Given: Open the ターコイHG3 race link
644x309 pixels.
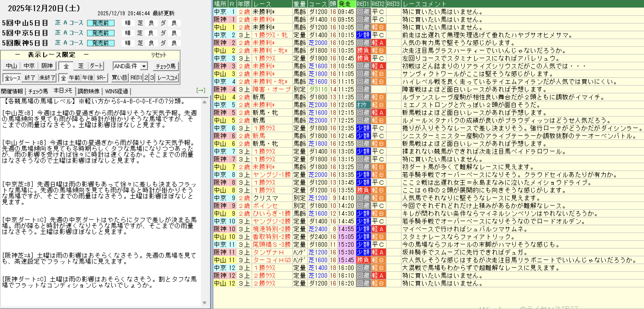Looking at the screenshot, I should click(x=272, y=260).
